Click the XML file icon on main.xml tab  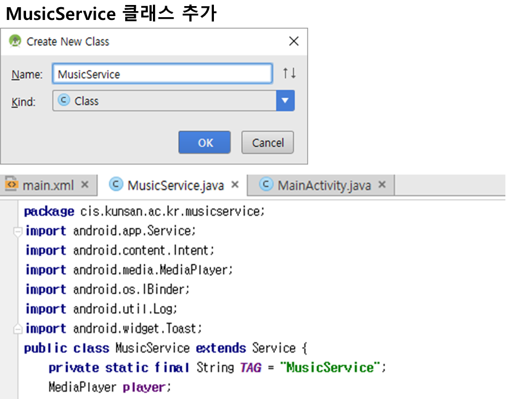pyautogui.click(x=11, y=185)
